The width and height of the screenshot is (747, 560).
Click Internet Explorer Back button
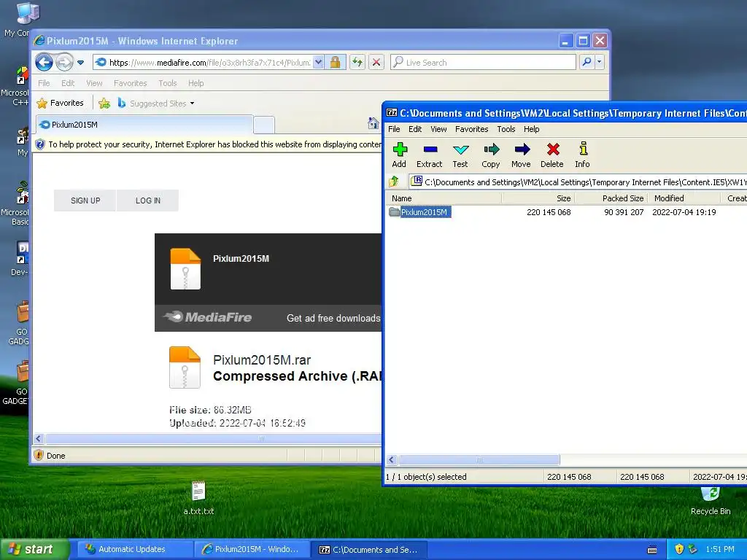(x=44, y=63)
